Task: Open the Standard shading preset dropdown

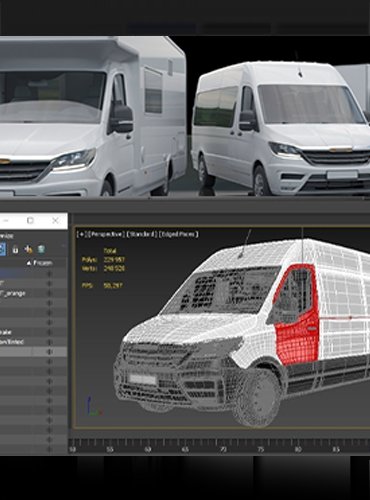Action: click(x=142, y=234)
